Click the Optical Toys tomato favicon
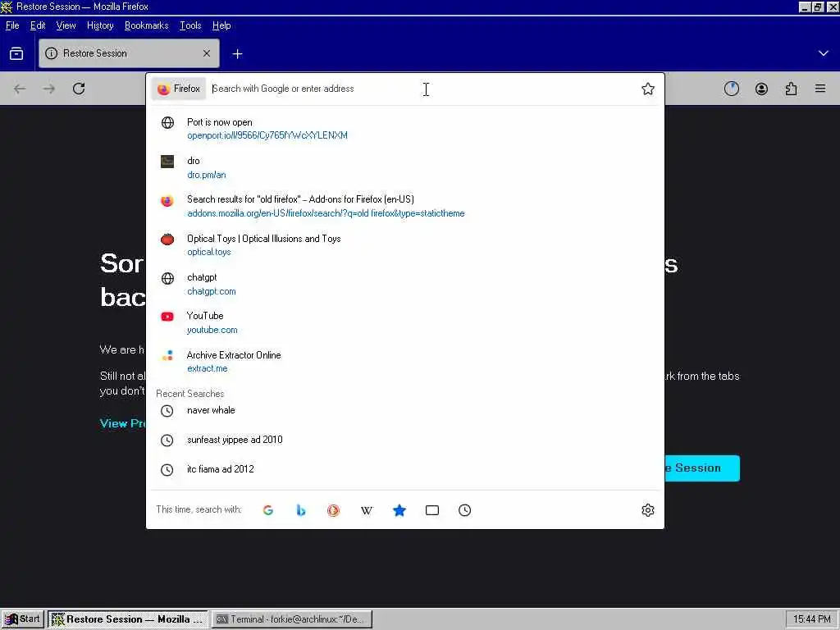 pos(167,239)
